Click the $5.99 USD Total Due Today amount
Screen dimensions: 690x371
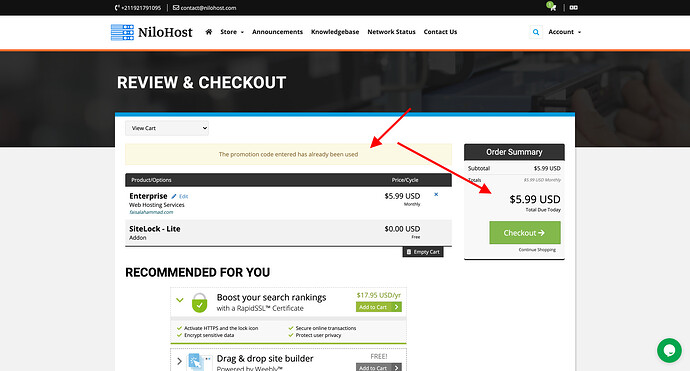535,199
